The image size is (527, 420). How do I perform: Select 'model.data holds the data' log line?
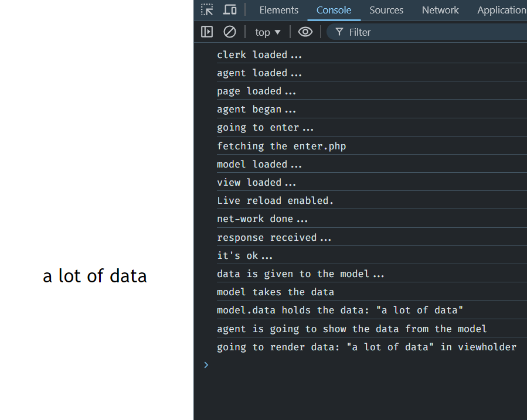340,310
